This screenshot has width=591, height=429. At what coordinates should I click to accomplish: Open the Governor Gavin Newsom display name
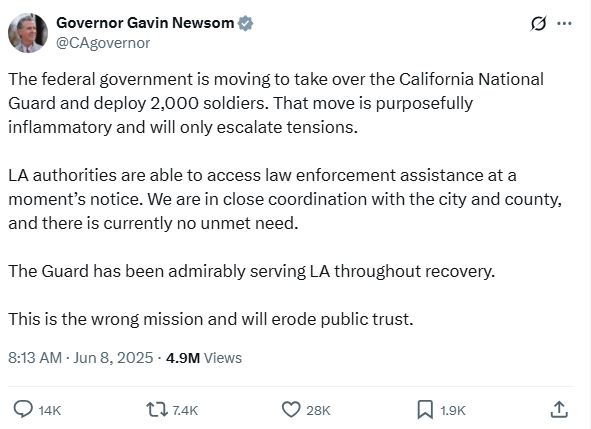tap(145, 23)
